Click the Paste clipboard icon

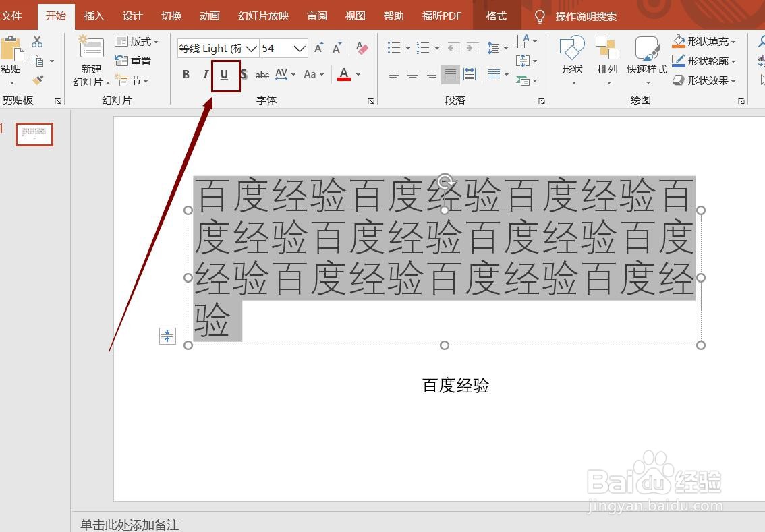pyautogui.click(x=12, y=49)
